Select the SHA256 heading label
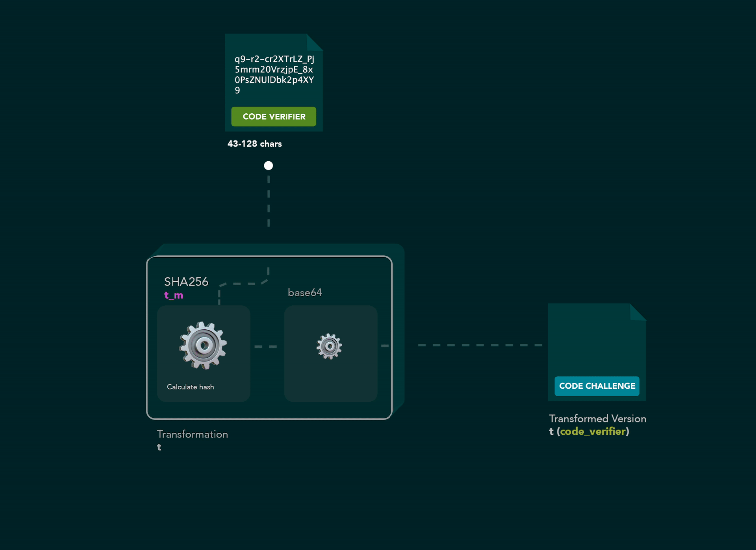The width and height of the screenshot is (756, 550). coord(186,282)
